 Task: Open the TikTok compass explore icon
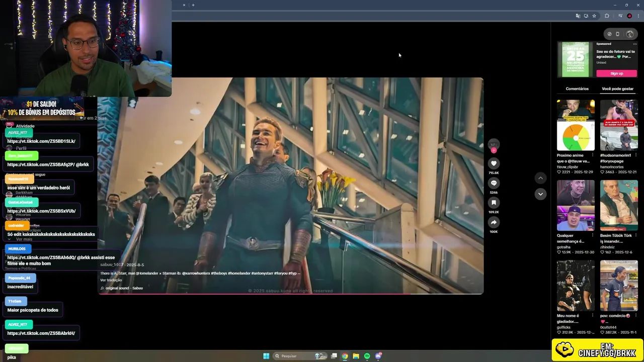(609, 34)
